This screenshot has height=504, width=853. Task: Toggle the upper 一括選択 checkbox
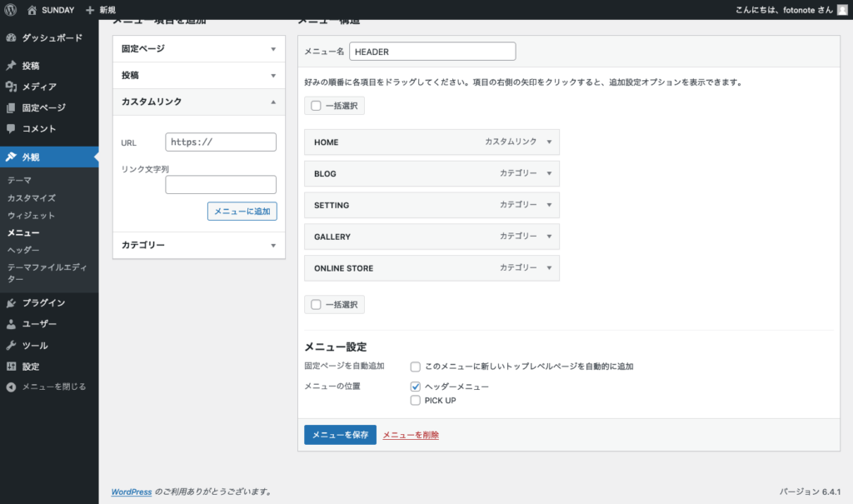coord(316,106)
